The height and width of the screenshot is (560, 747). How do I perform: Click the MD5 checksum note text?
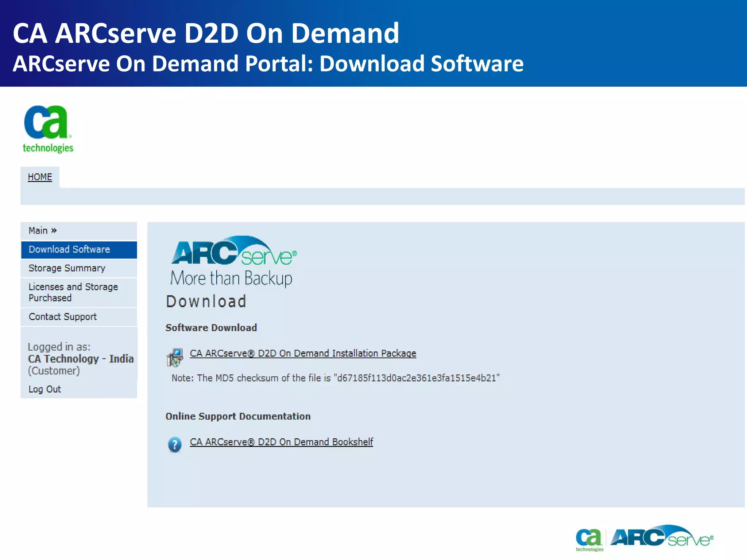pos(336,378)
